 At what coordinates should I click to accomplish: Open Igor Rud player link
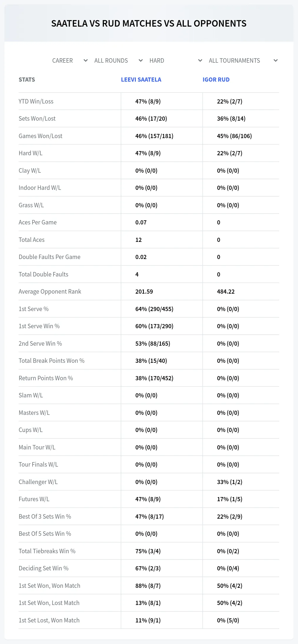point(216,80)
